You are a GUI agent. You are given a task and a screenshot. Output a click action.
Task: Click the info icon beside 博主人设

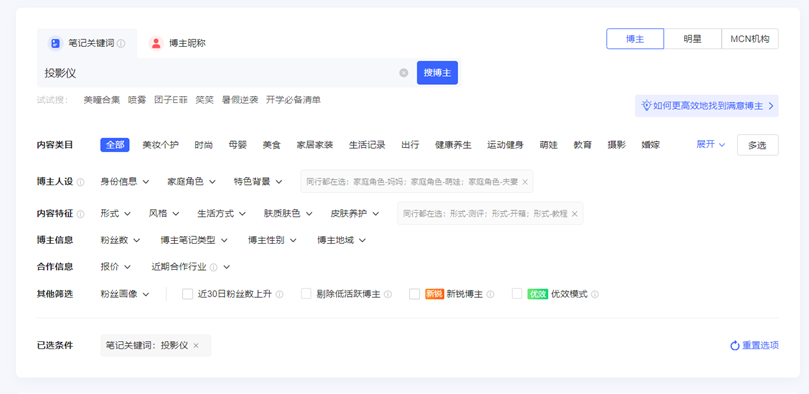tap(80, 182)
